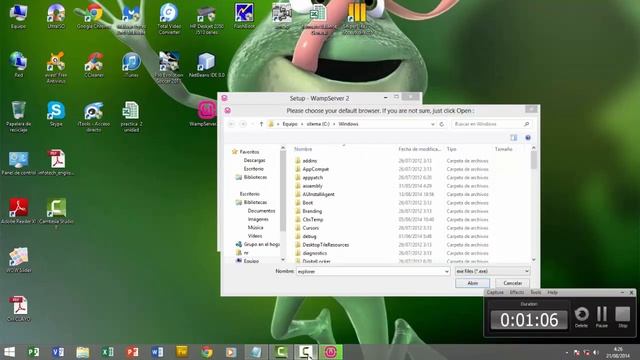
Task: Open the Capture menu in recorder
Action: [495, 293]
